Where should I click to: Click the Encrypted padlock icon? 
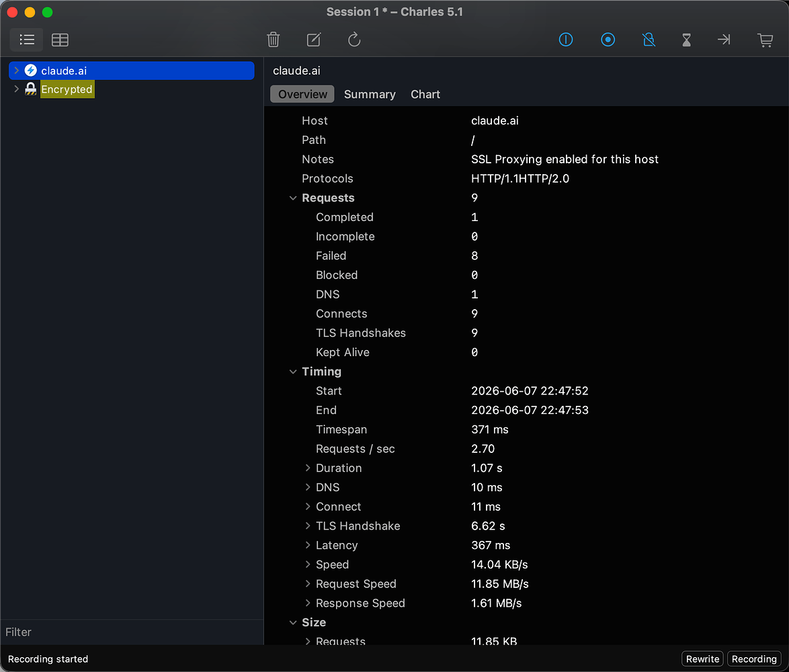31,89
